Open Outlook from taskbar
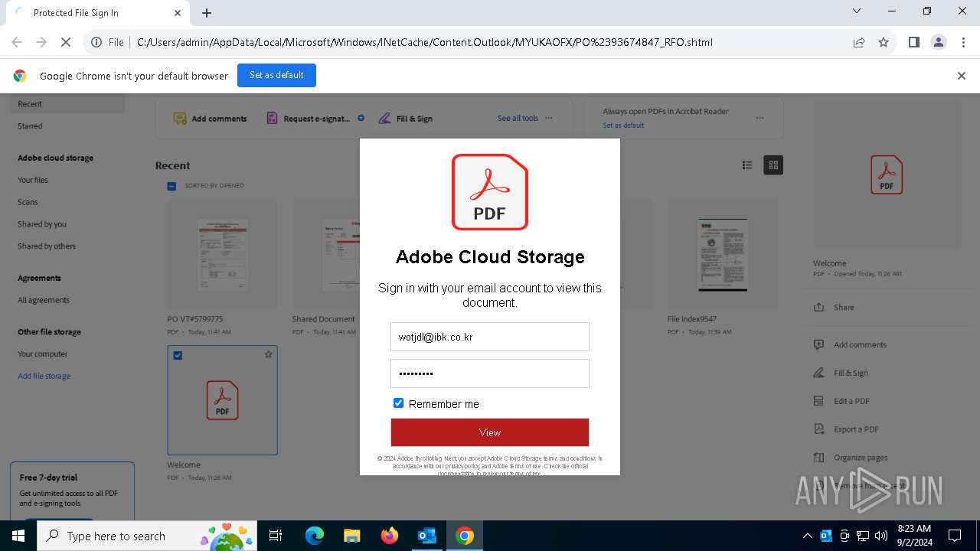980x551 pixels. [x=427, y=536]
